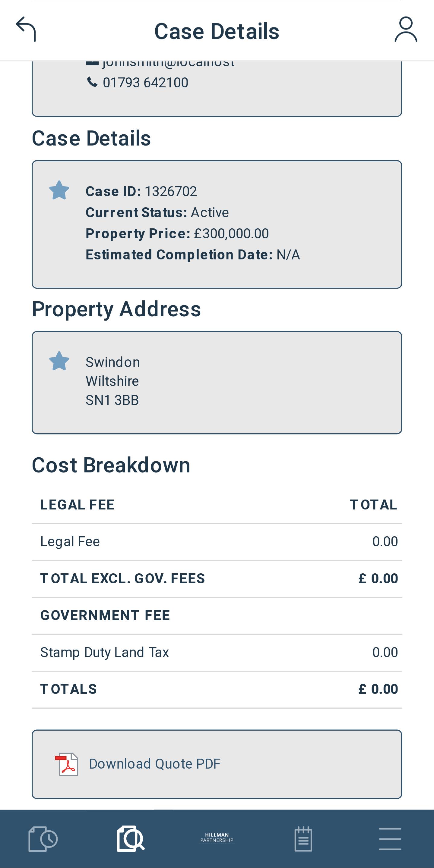Viewport: 434px width, 868px height.
Task: Open the recent cases clock-folder icon
Action: (43, 839)
